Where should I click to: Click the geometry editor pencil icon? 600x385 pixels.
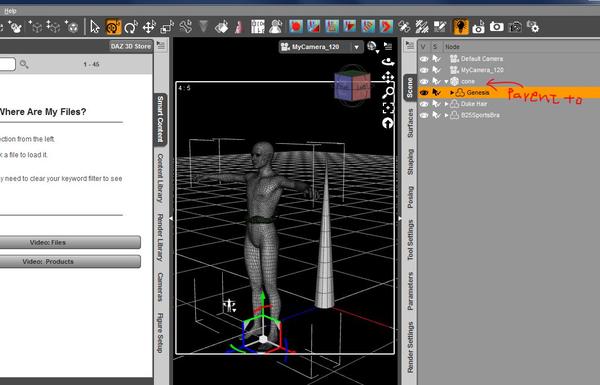click(440, 26)
